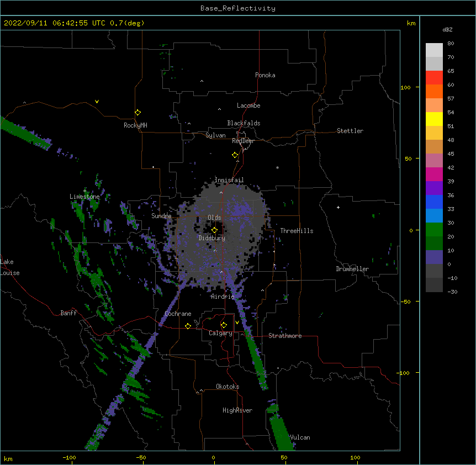Click the Lacombe city label
The width and height of the screenshot is (476, 465).
tap(248, 105)
